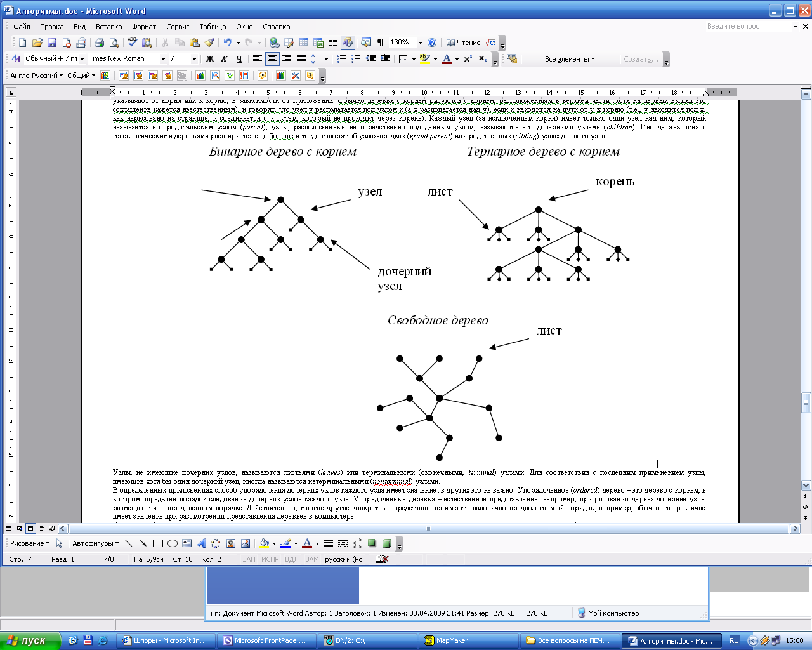Insert an Excel worksheet
The image size is (812, 650).
pos(318,43)
